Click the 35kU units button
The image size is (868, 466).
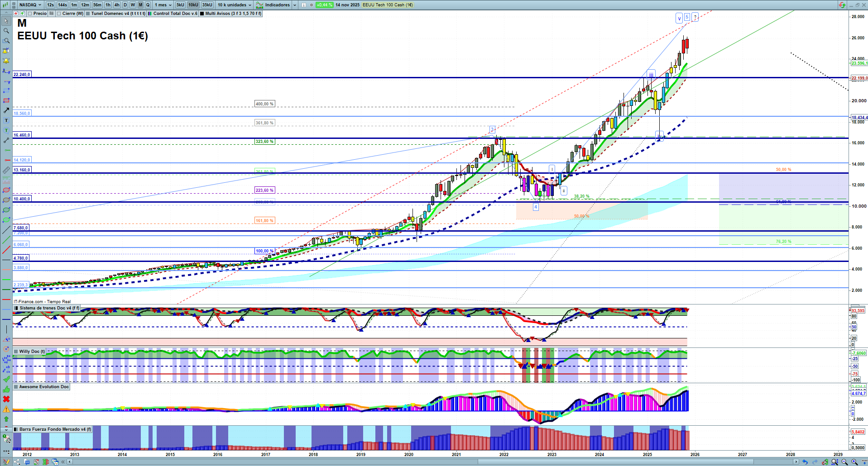[207, 5]
